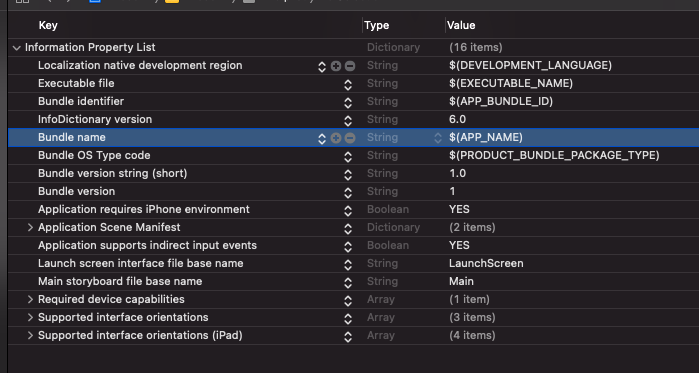The width and height of the screenshot is (699, 373).
Task: Add row after Localization native development region
Action: point(336,66)
